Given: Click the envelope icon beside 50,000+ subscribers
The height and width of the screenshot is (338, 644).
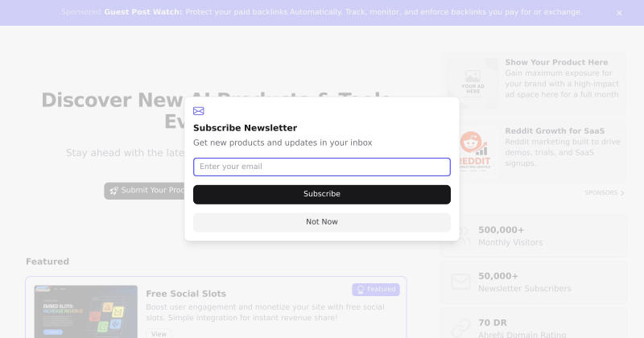Looking at the screenshot, I should coord(460,282).
